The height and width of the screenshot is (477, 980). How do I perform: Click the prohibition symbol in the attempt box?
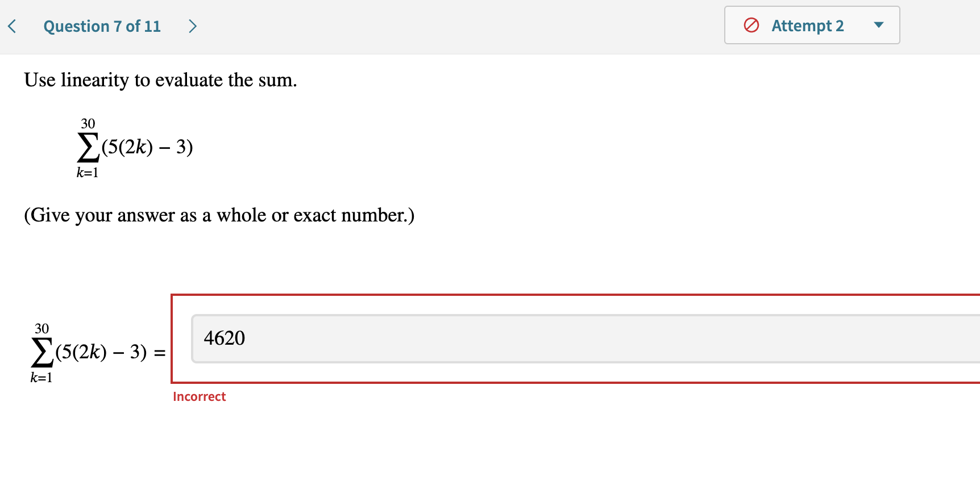click(751, 25)
